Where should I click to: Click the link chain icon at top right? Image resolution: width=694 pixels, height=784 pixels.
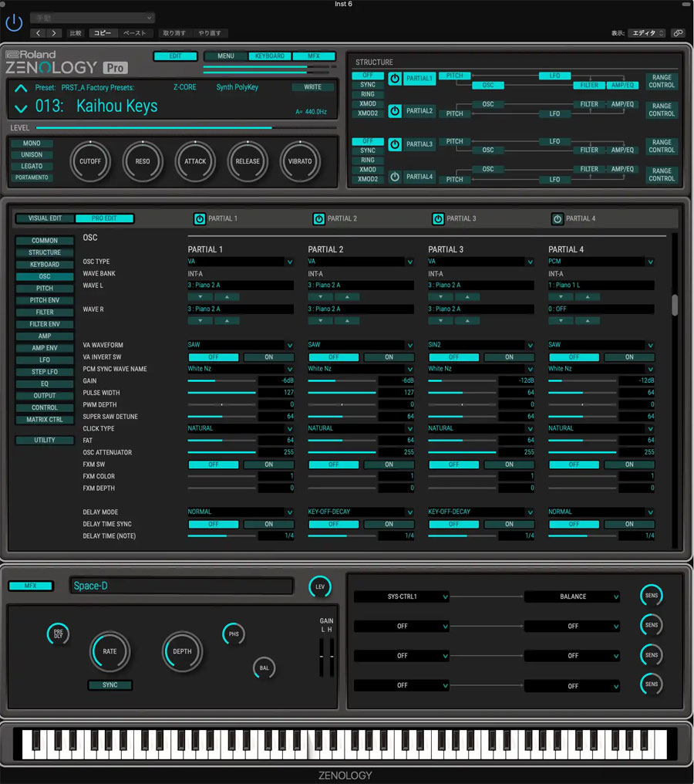coord(678,33)
